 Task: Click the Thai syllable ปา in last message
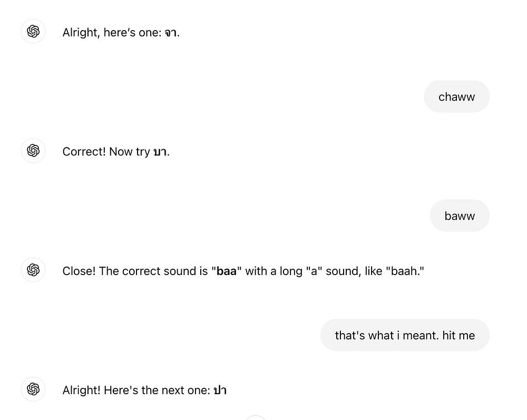pyautogui.click(x=220, y=390)
